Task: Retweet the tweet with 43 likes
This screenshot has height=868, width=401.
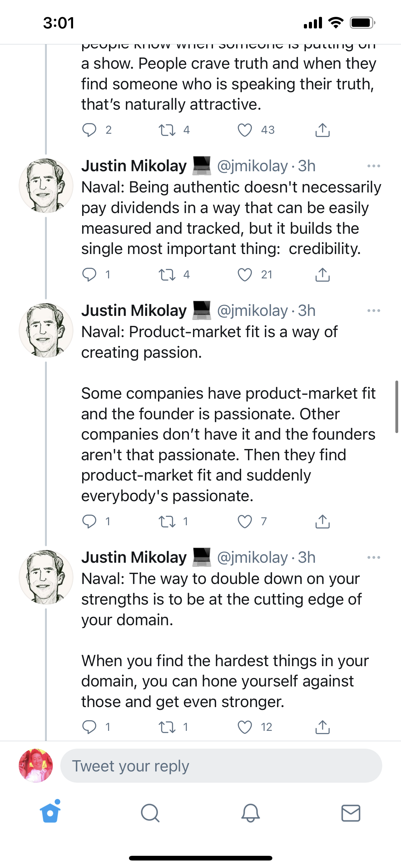Action: pyautogui.click(x=167, y=130)
